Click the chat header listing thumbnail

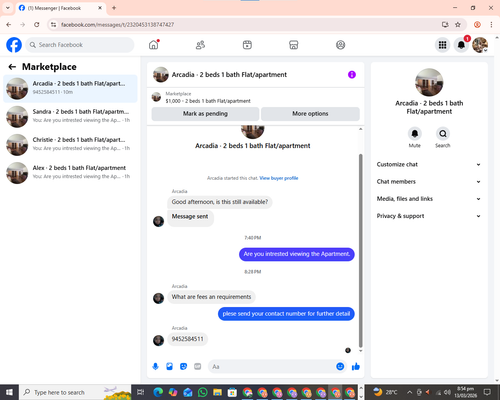pos(161,75)
